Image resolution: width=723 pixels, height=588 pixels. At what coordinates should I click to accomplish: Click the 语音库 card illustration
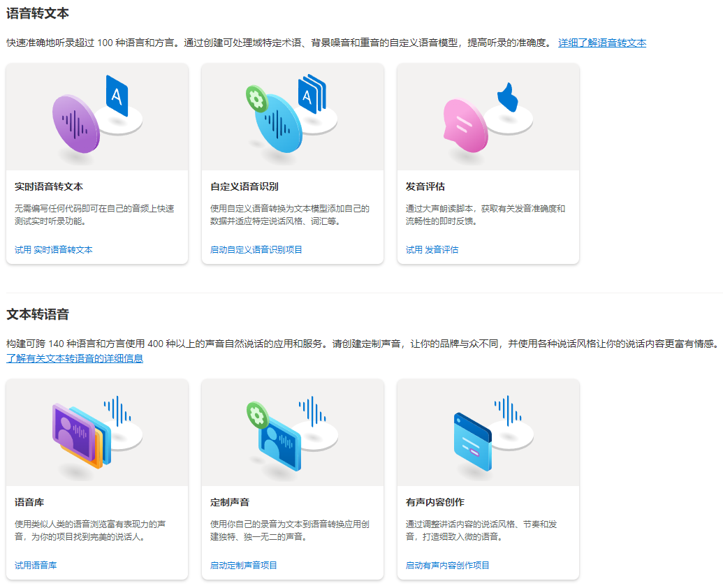coord(97,433)
